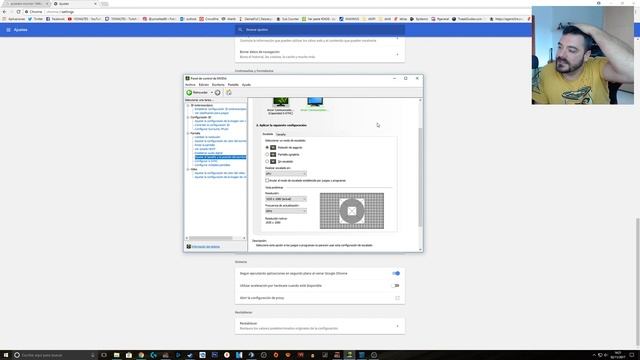Screen dimensions: 640x360
Task: Click the forward arrow in NVIDIA toolbar
Action: (x=218, y=93)
